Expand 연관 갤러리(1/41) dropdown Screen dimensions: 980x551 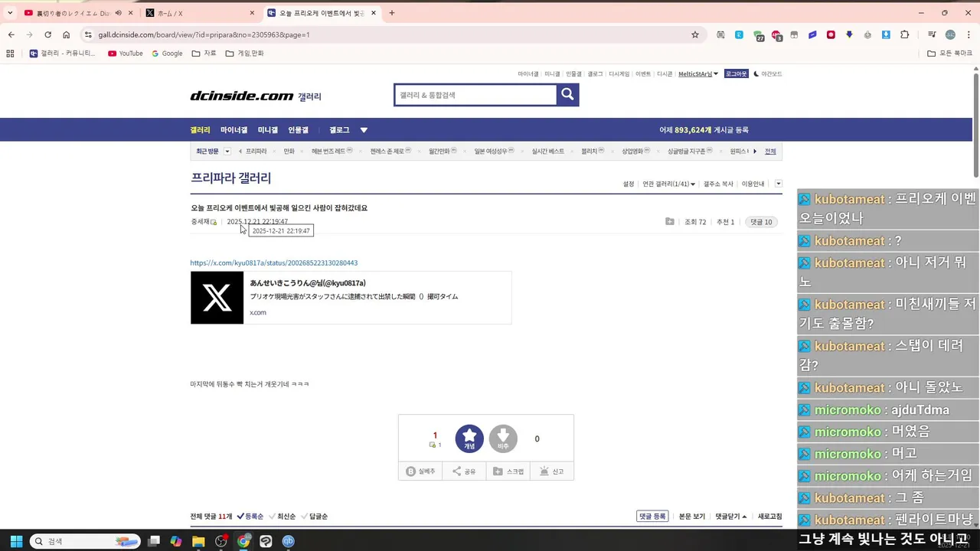pos(669,184)
